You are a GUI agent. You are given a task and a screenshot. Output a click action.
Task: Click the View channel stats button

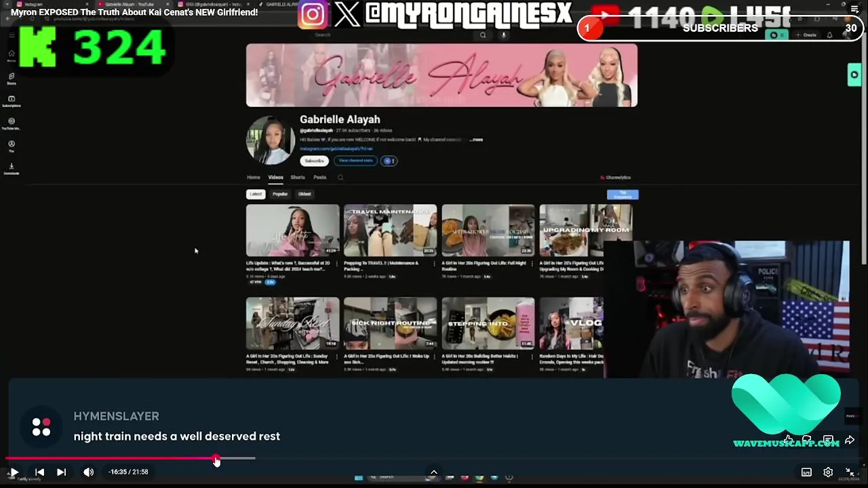[x=355, y=161]
